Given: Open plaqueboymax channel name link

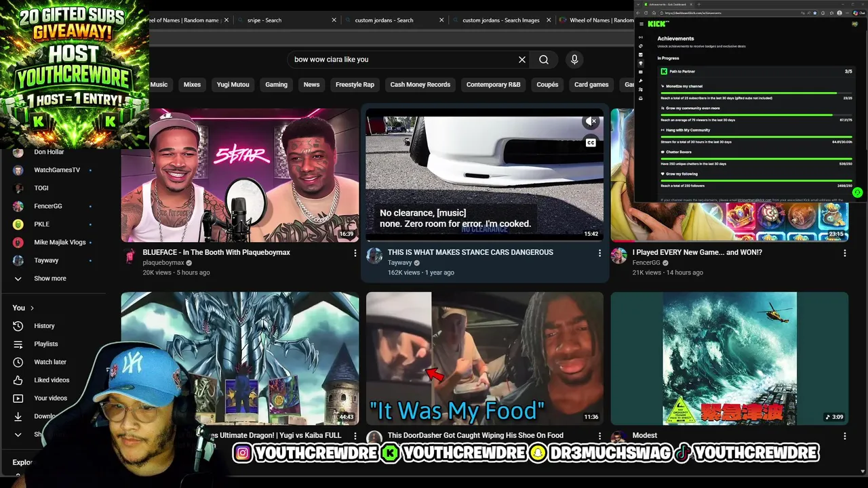Looking at the screenshot, I should 163,263.
